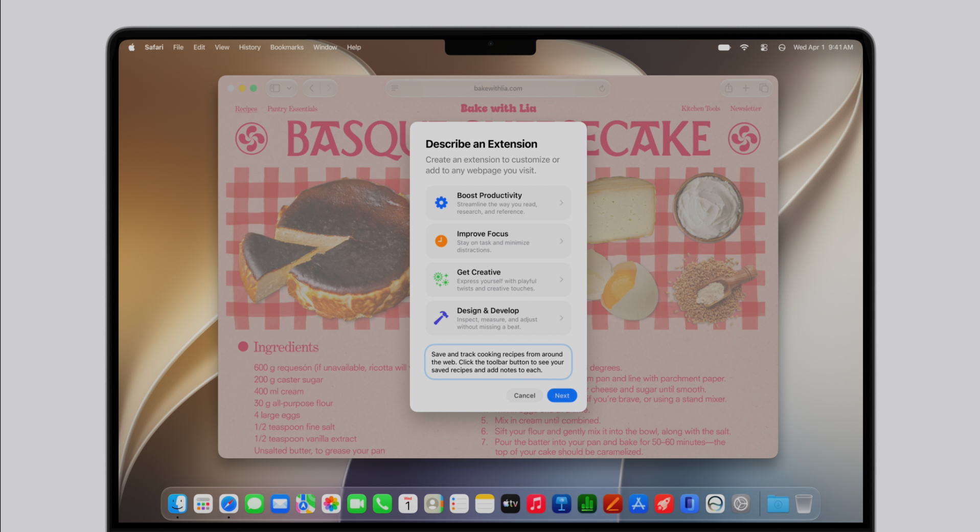Open Mail from the Dock
980x532 pixels.
[x=280, y=504]
